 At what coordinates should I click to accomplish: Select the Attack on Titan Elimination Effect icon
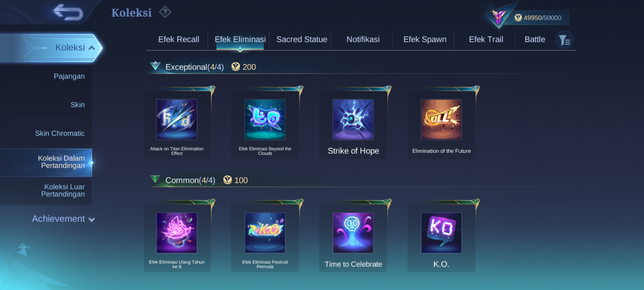[177, 119]
